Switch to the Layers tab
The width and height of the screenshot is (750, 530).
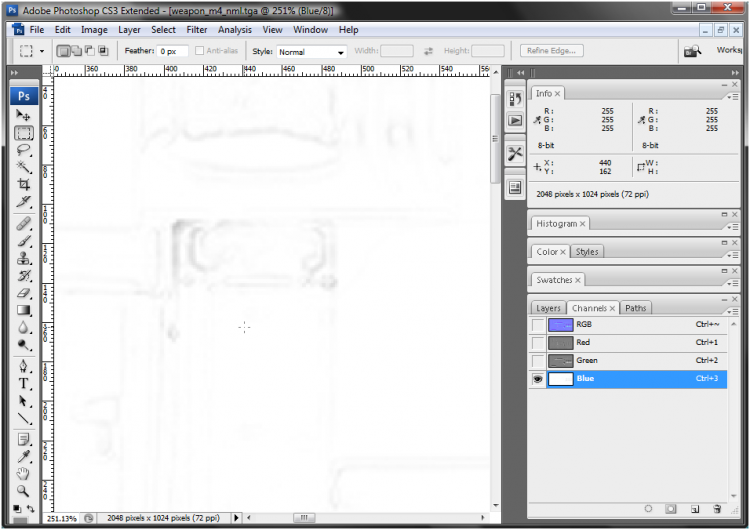(x=548, y=308)
